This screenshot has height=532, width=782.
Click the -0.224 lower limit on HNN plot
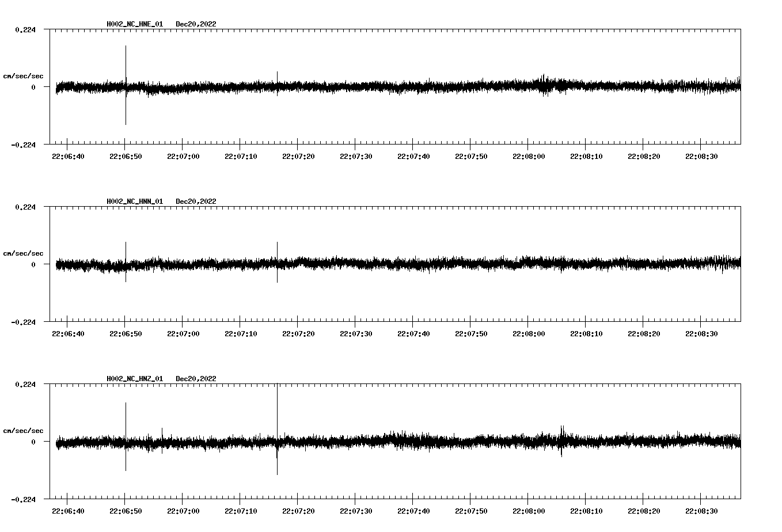click(x=23, y=322)
